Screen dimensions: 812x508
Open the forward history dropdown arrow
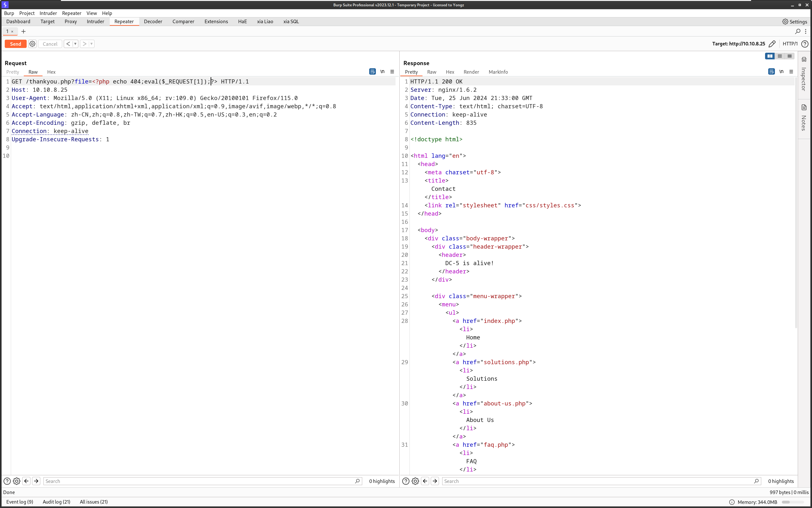[92, 44]
